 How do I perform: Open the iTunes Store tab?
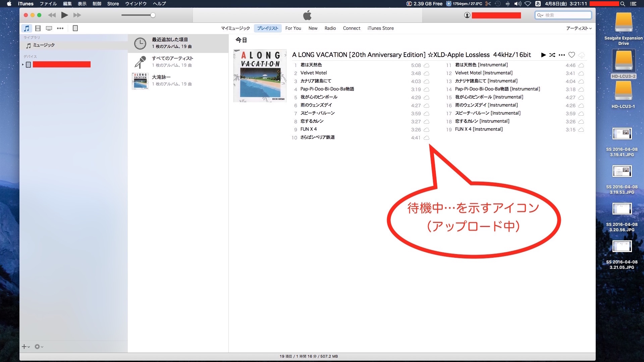[380, 28]
